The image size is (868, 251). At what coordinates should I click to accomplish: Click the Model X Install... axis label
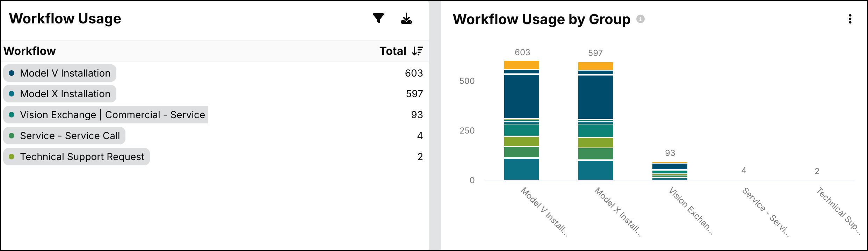pyautogui.click(x=618, y=212)
